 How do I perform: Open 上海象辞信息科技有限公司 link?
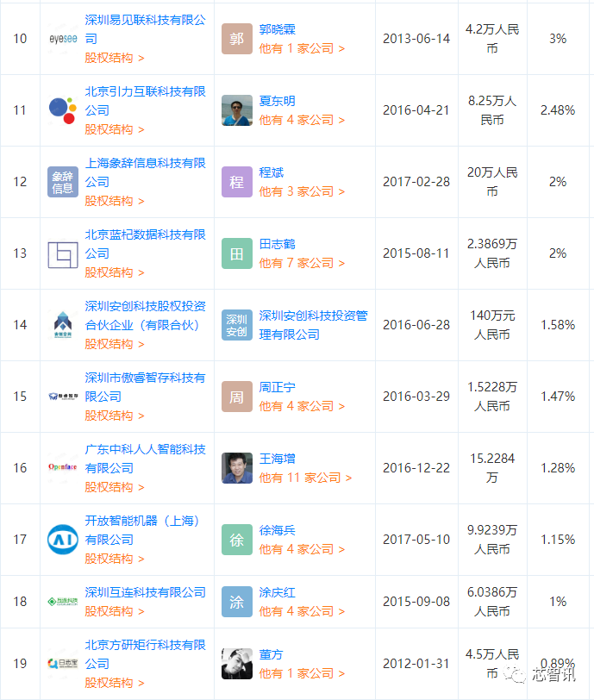click(145, 172)
